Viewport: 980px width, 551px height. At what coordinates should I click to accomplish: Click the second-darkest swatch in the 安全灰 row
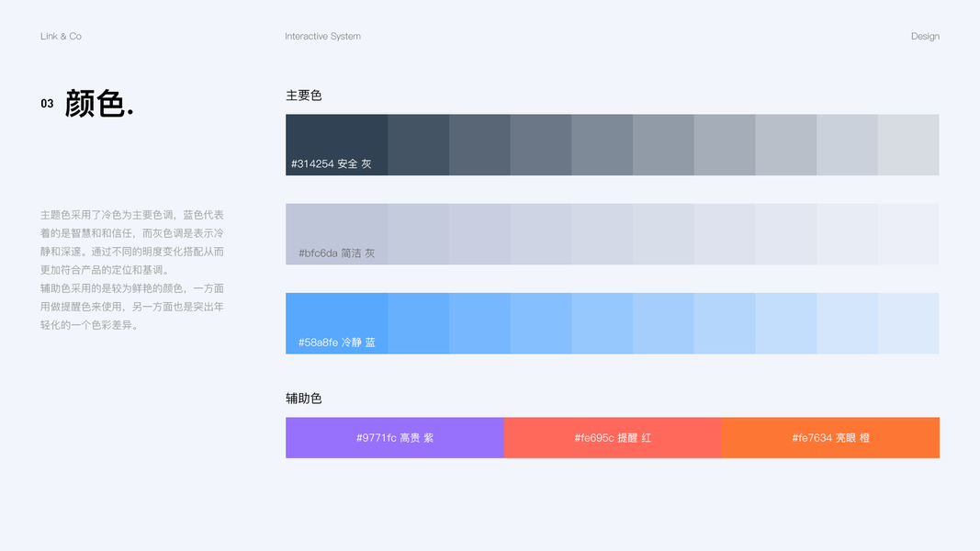coord(419,145)
